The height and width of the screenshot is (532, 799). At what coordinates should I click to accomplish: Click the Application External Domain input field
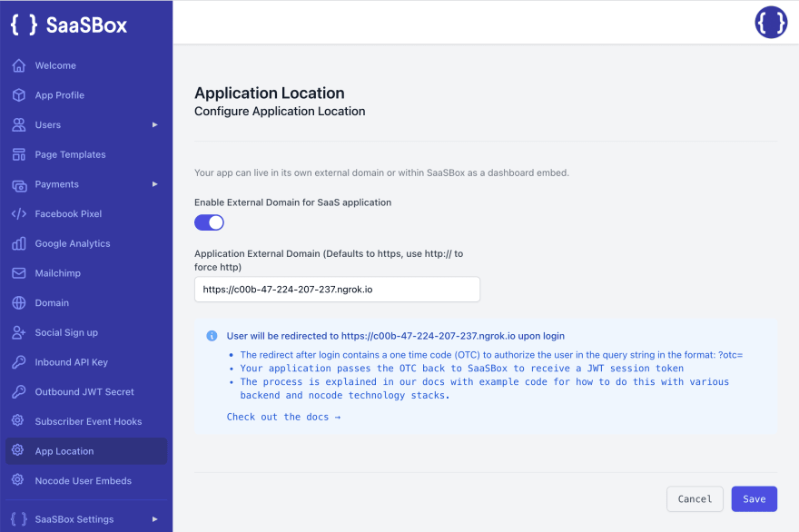pos(337,290)
